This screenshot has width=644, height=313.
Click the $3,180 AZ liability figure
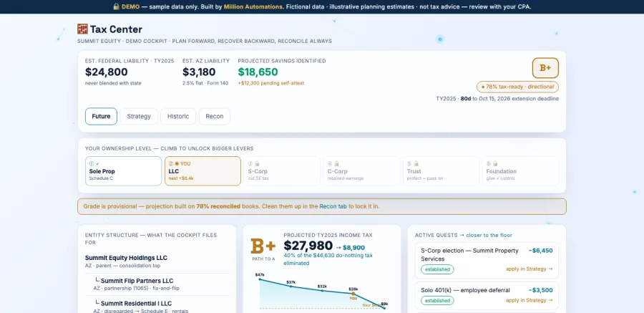(x=199, y=72)
